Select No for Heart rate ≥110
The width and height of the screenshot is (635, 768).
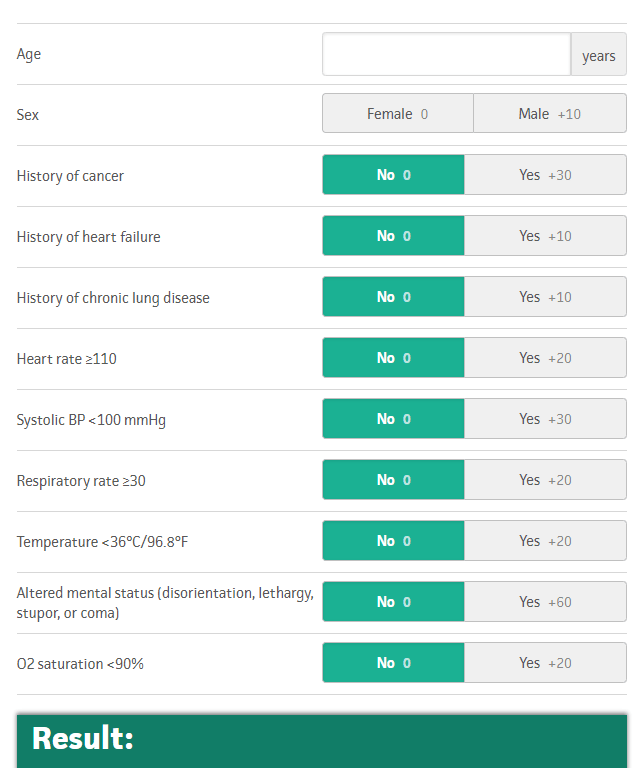click(x=393, y=358)
